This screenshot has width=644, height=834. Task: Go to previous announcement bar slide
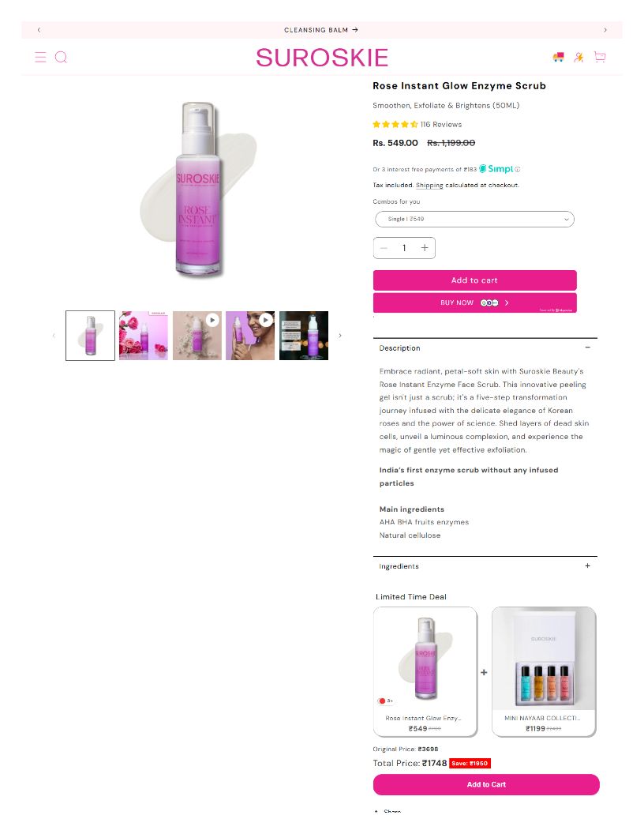point(39,30)
